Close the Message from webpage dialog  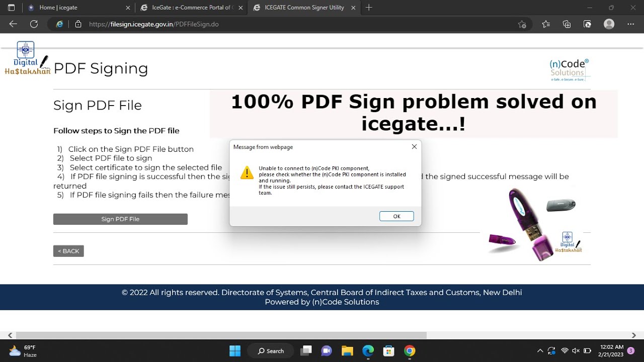click(x=414, y=147)
